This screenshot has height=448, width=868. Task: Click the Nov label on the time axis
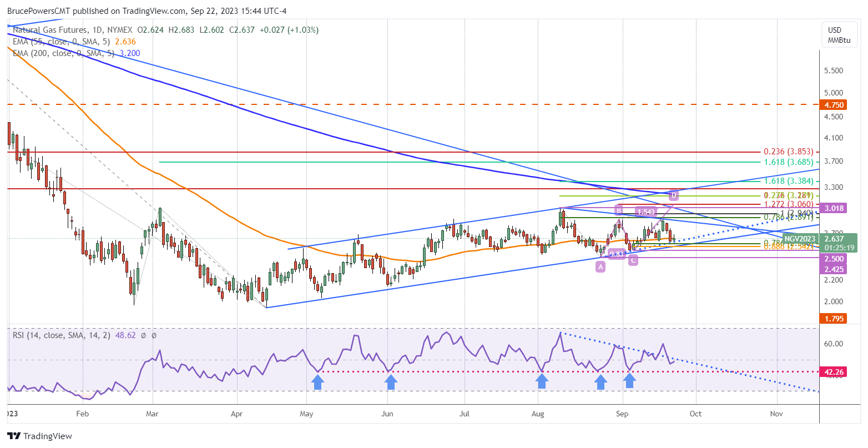(777, 414)
